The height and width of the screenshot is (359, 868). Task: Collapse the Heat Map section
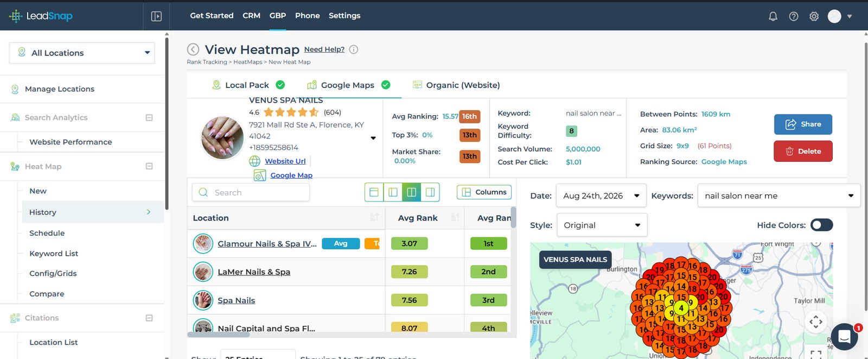(x=149, y=166)
